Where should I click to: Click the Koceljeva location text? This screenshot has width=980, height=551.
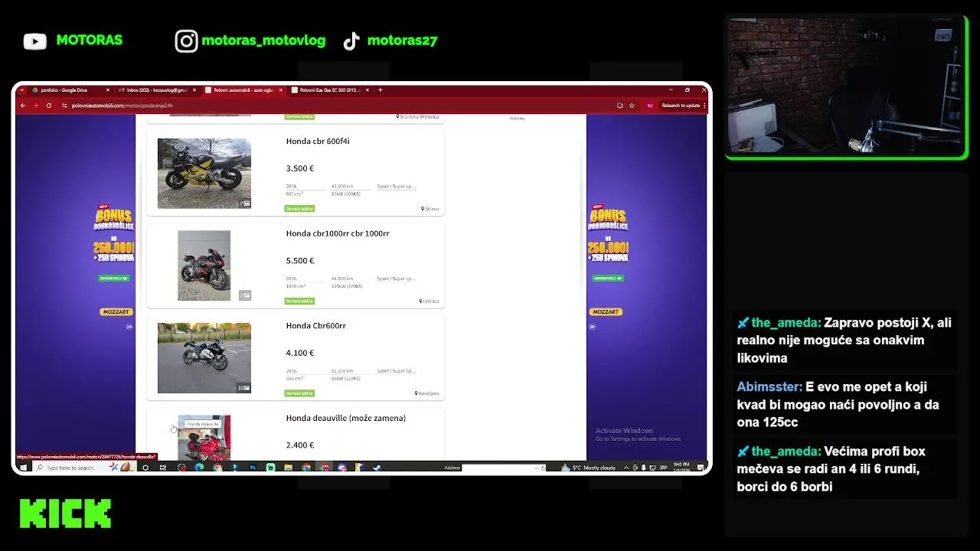click(429, 393)
